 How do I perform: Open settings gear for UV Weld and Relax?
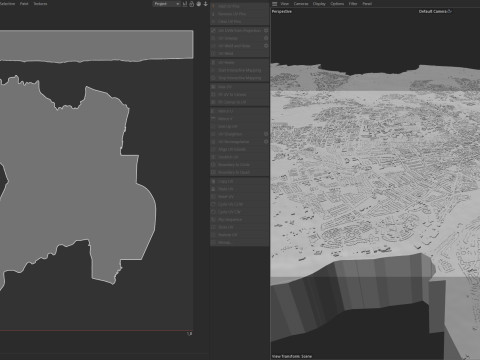266,46
